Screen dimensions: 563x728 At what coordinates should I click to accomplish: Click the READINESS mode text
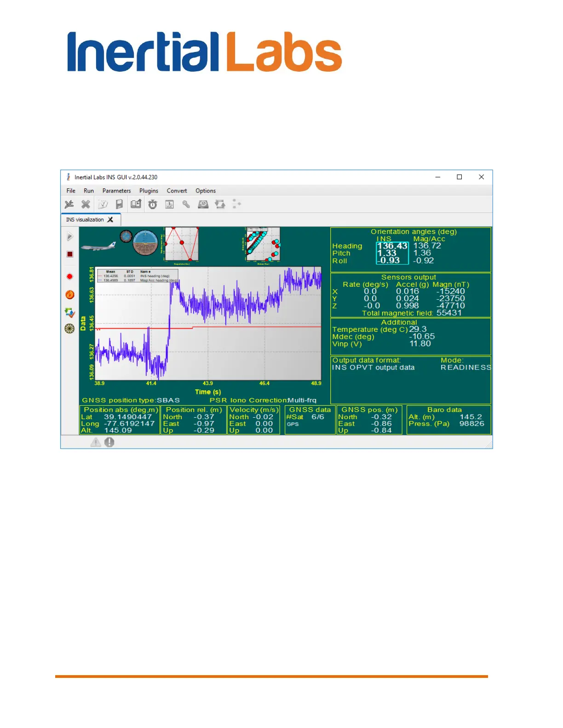(x=465, y=368)
